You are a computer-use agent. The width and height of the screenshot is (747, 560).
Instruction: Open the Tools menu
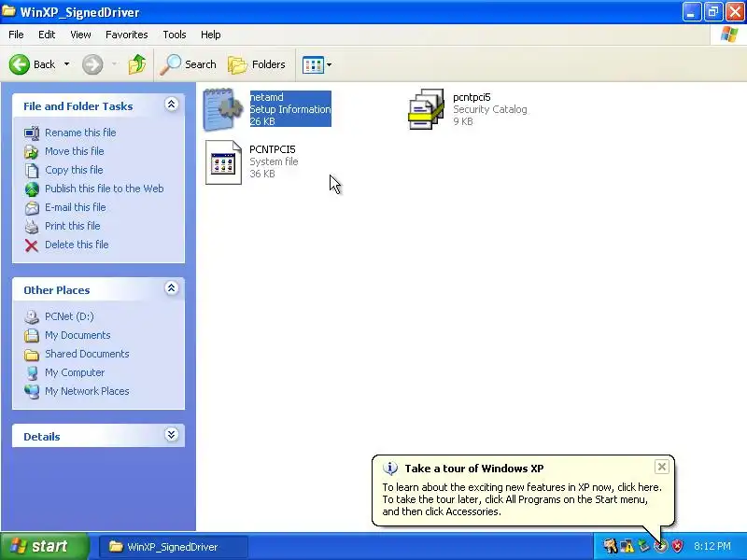click(175, 35)
